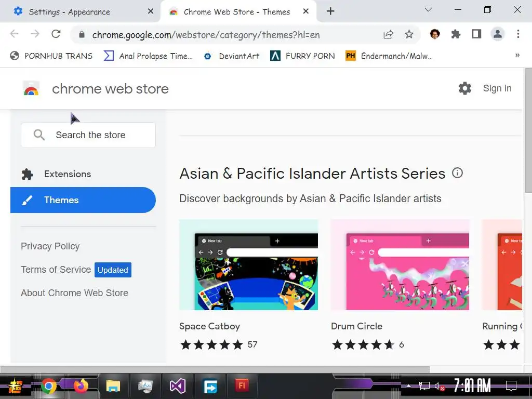Click the Space Catboy title text
This screenshot has height=399, width=532.
point(210,326)
